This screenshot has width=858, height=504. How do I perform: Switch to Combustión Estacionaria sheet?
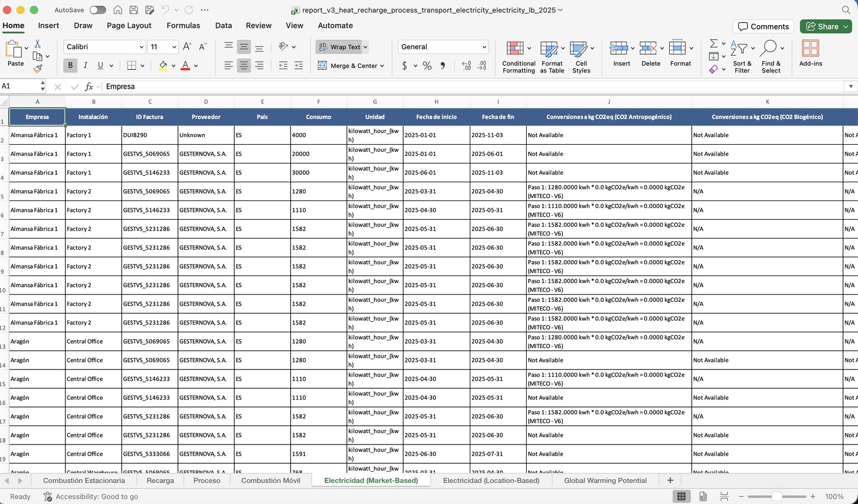click(84, 480)
